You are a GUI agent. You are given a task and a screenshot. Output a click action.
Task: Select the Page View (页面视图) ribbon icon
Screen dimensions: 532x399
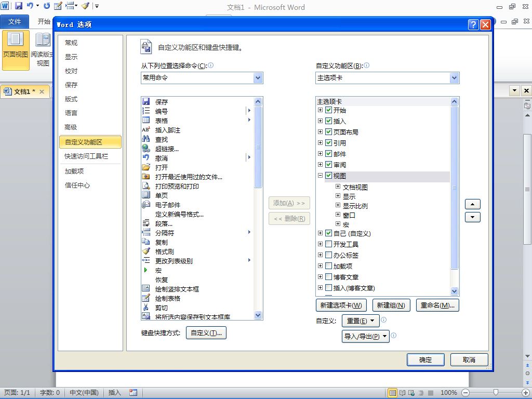pos(15,50)
